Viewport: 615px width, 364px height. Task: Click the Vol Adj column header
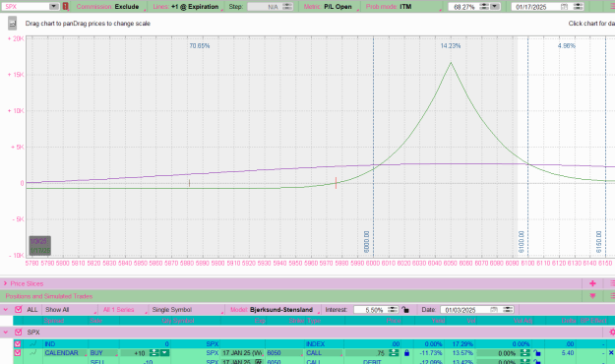click(523, 321)
